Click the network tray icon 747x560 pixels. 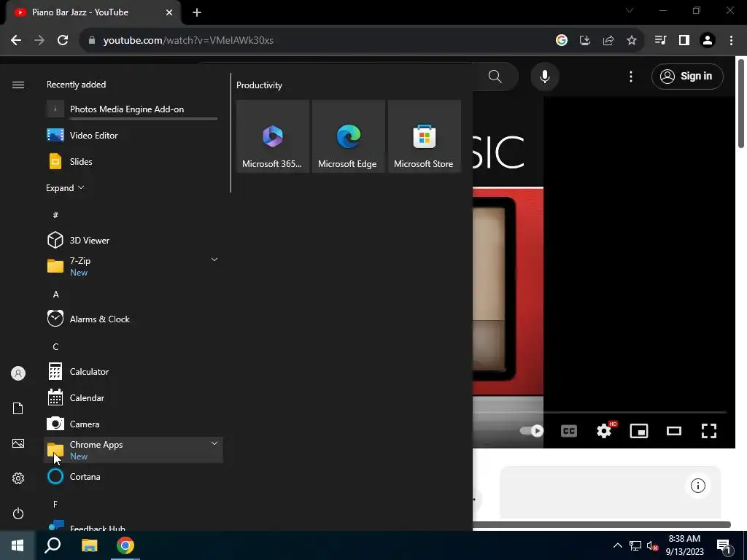pyautogui.click(x=635, y=545)
